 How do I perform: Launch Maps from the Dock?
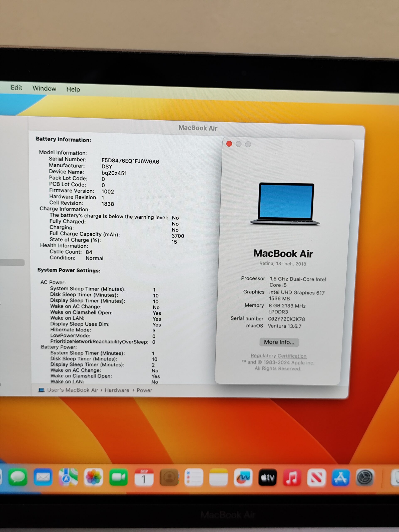(x=69, y=477)
